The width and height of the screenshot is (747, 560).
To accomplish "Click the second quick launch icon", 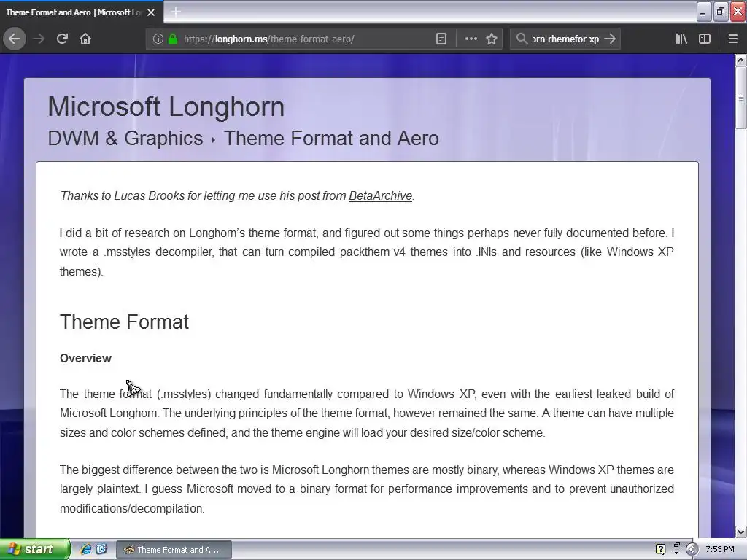I will tap(102, 549).
